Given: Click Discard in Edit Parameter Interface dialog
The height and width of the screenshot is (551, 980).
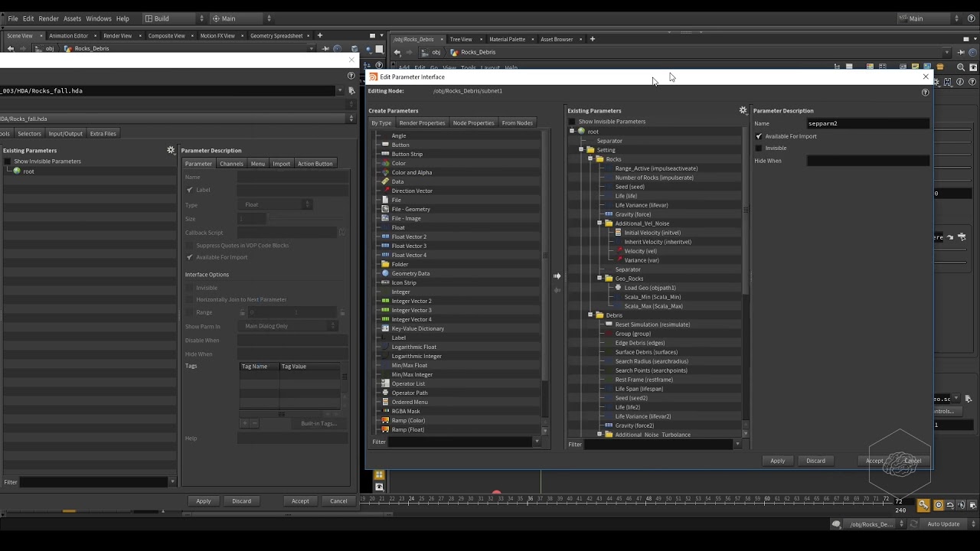Looking at the screenshot, I should (x=815, y=461).
